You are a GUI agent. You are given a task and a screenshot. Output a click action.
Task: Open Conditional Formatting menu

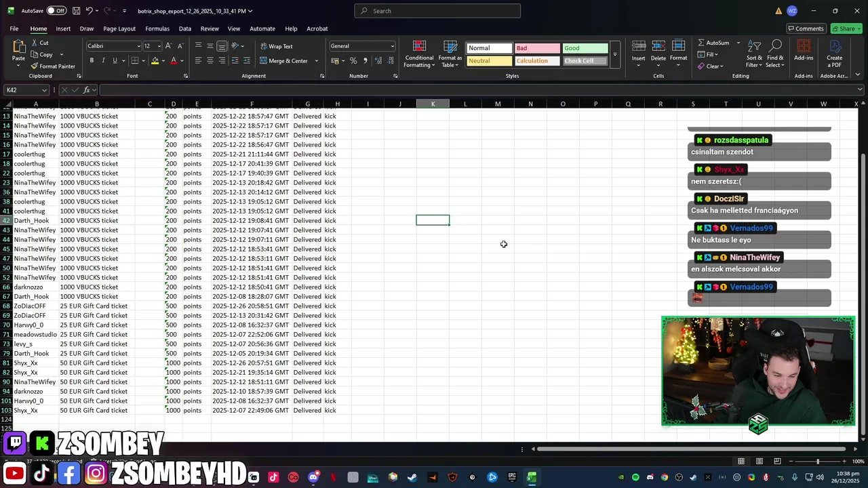tap(419, 54)
